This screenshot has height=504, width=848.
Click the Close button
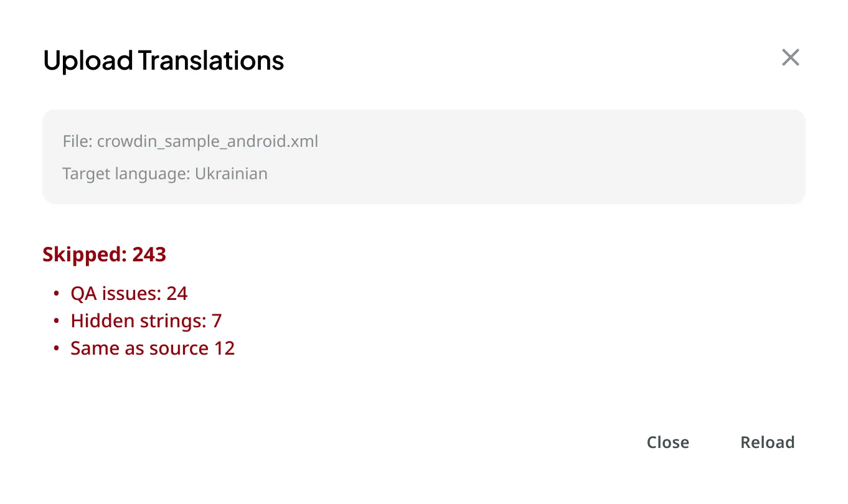pos(667,442)
